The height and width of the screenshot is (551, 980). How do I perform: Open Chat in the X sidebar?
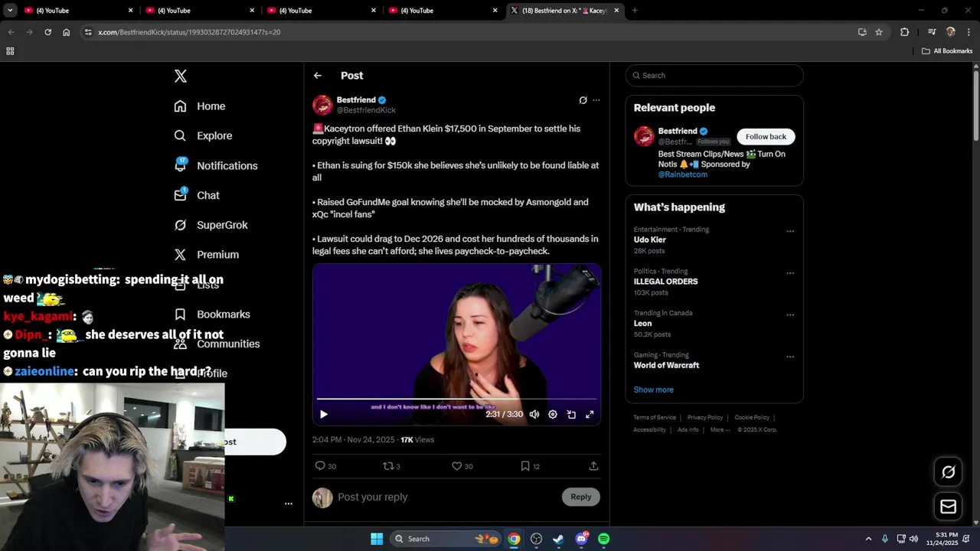click(197, 195)
